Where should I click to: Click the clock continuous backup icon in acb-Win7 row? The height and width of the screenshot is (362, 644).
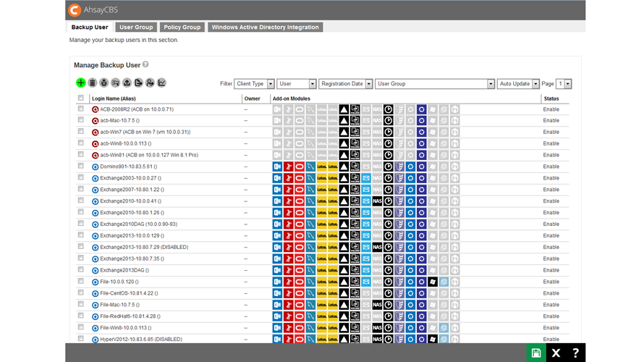click(388, 132)
